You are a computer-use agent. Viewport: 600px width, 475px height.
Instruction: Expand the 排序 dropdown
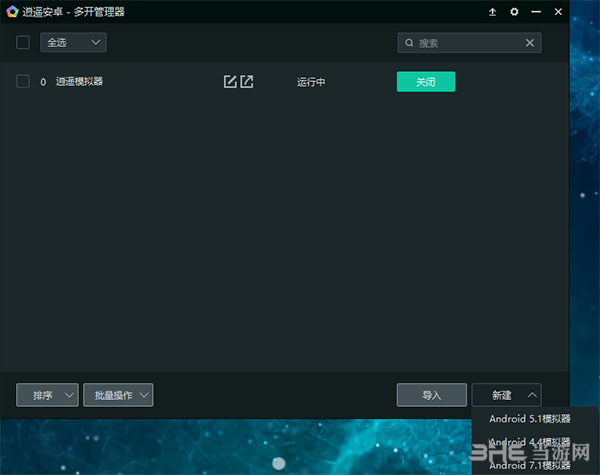click(47, 395)
